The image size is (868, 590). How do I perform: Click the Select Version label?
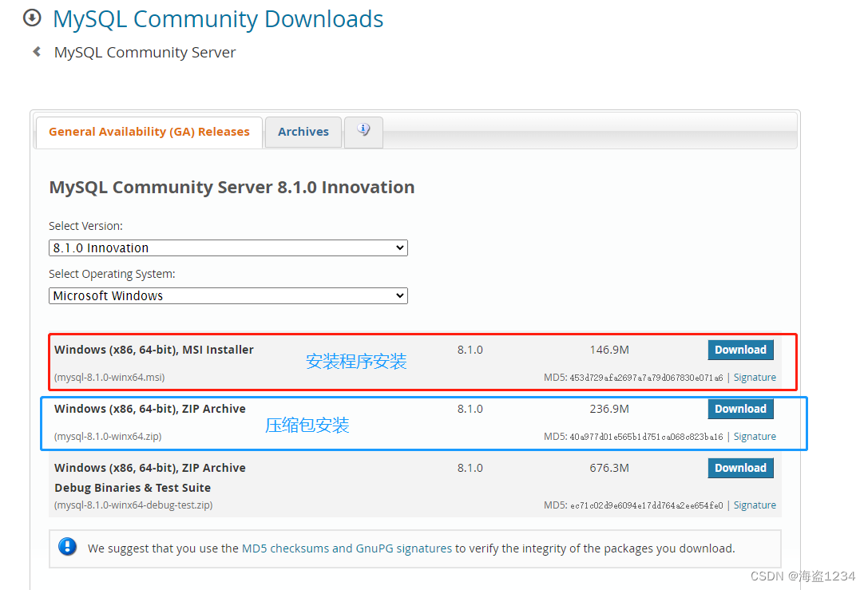click(x=85, y=226)
